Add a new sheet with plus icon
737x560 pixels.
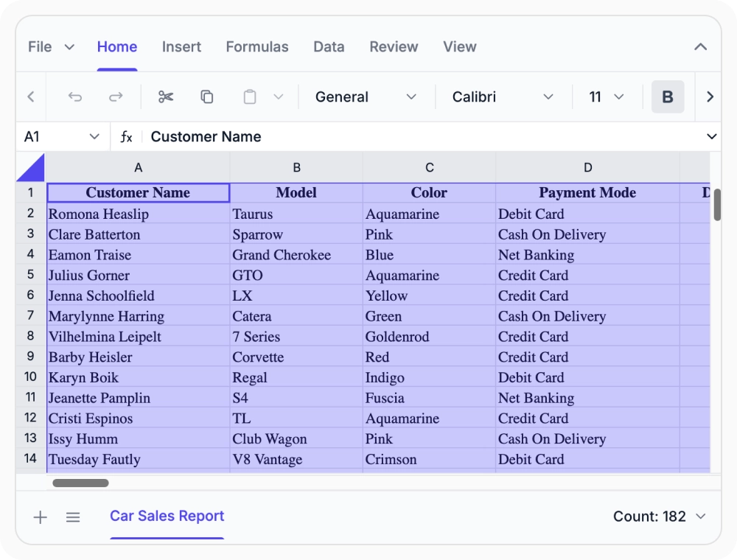41,517
